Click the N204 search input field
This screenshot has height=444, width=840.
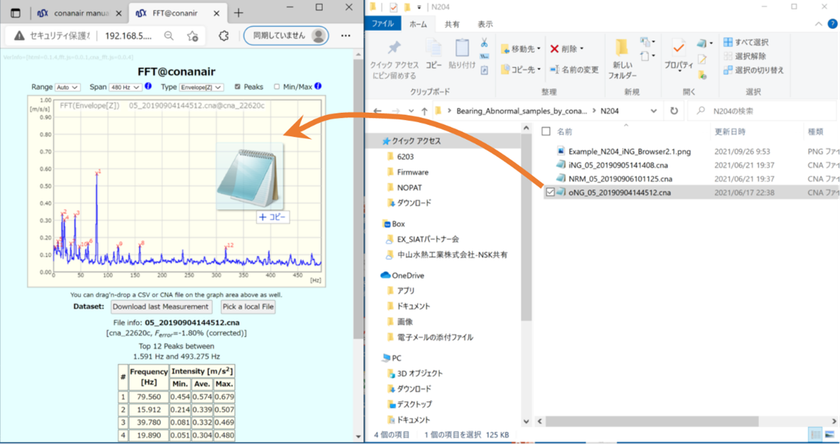tap(760, 110)
